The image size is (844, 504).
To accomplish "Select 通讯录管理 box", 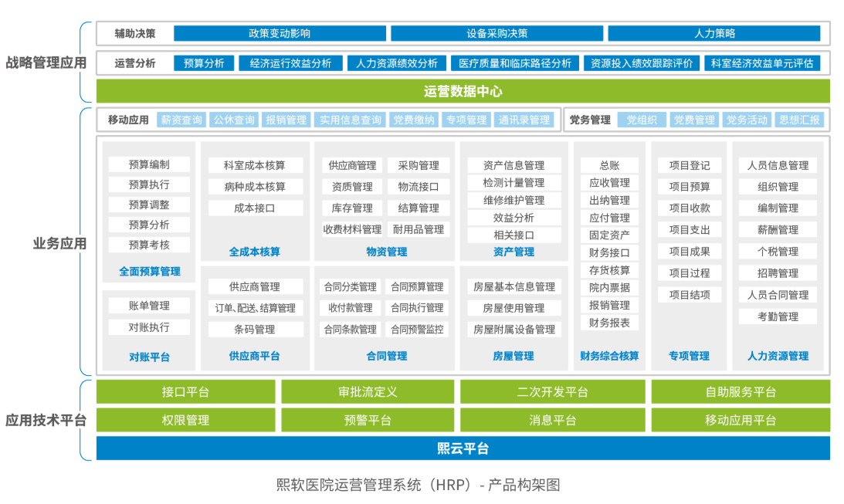I will 524,120.
